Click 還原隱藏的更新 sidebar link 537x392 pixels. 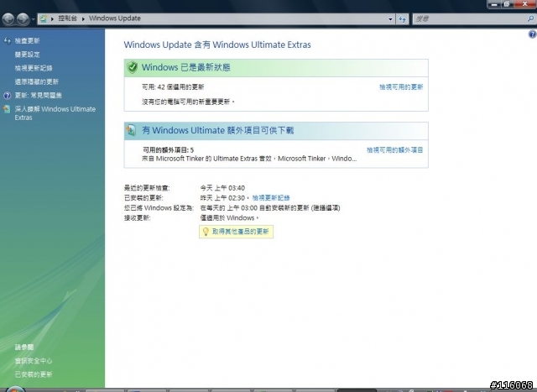pyautogui.click(x=37, y=82)
